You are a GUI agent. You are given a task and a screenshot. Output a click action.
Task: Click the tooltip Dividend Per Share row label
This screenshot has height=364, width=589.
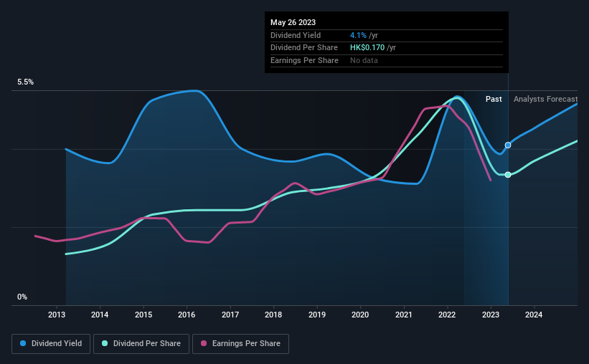coord(304,48)
